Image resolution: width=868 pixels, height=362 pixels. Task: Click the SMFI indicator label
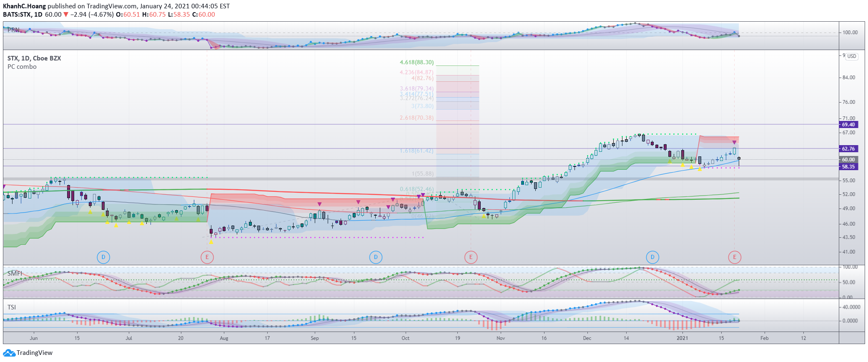point(15,274)
